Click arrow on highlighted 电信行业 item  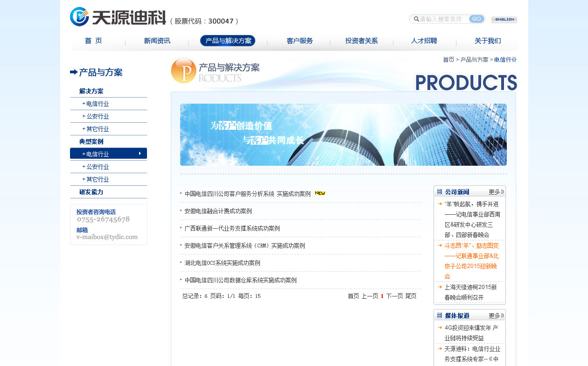[x=140, y=154]
